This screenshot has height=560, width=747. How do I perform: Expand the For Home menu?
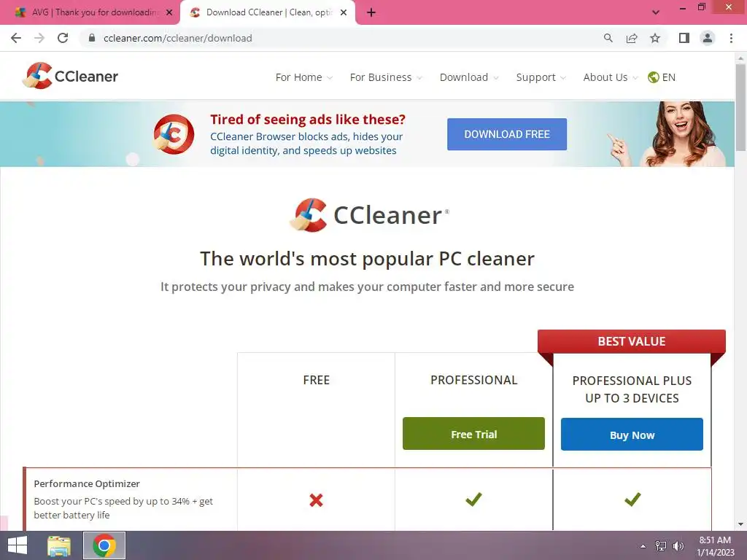[x=303, y=77]
